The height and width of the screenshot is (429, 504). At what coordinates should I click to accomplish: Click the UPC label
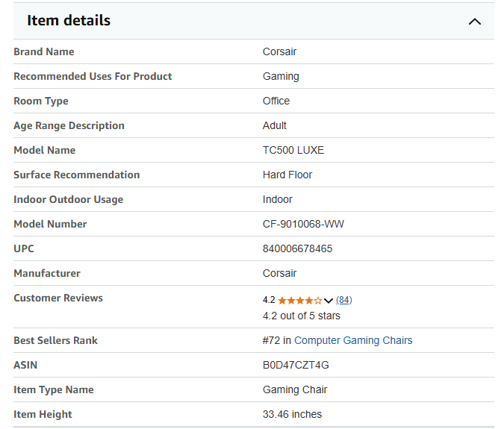(24, 249)
